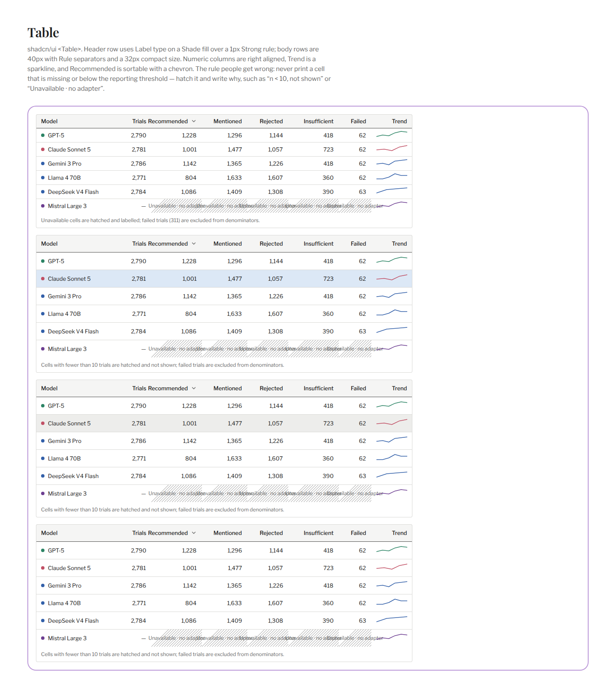Click the Gemini 3 Pro label in the bottom table

click(65, 585)
